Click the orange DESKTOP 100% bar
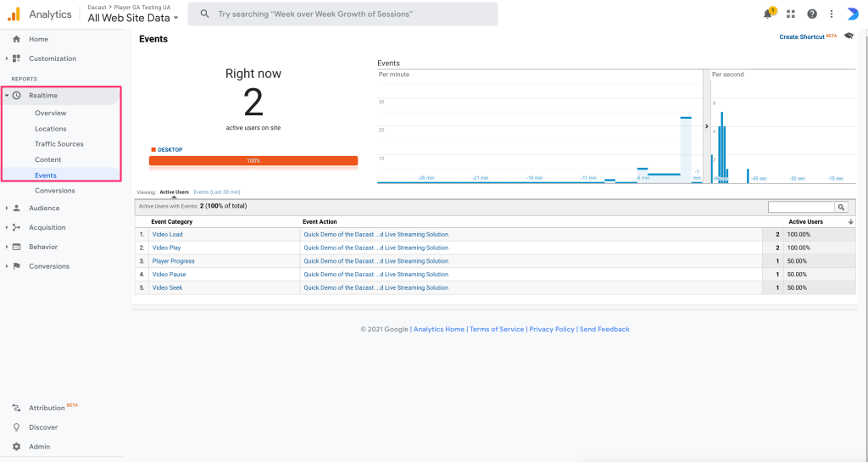The height and width of the screenshot is (462, 868). 253,161
